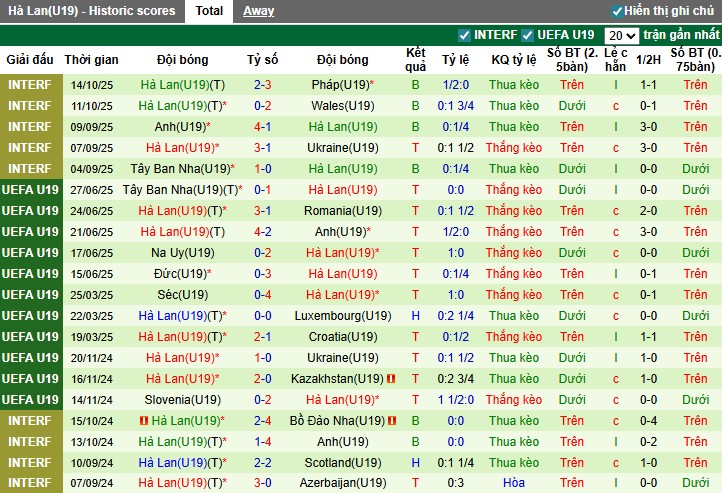
Task: Click 'Hòa' result in Azerbaijan row
Action: [513, 483]
